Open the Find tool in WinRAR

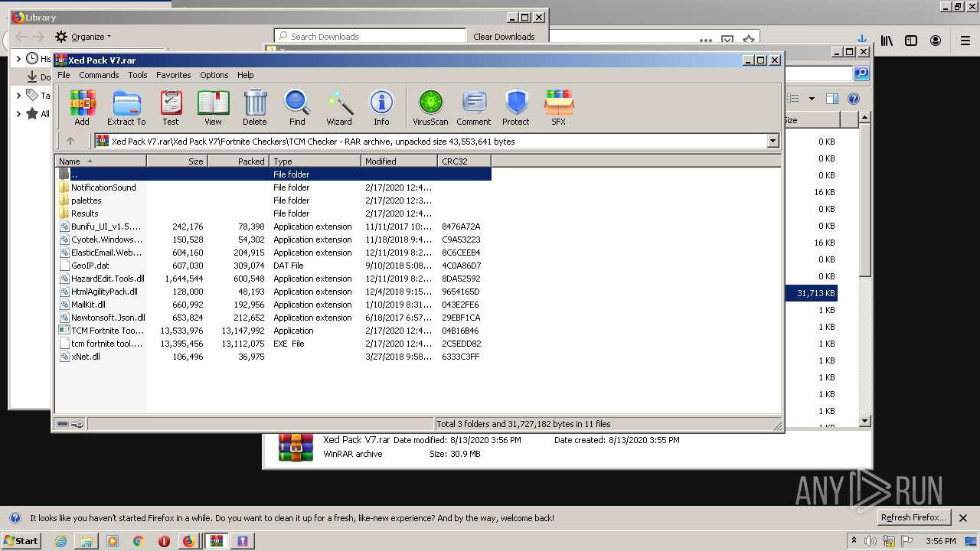pyautogui.click(x=297, y=108)
